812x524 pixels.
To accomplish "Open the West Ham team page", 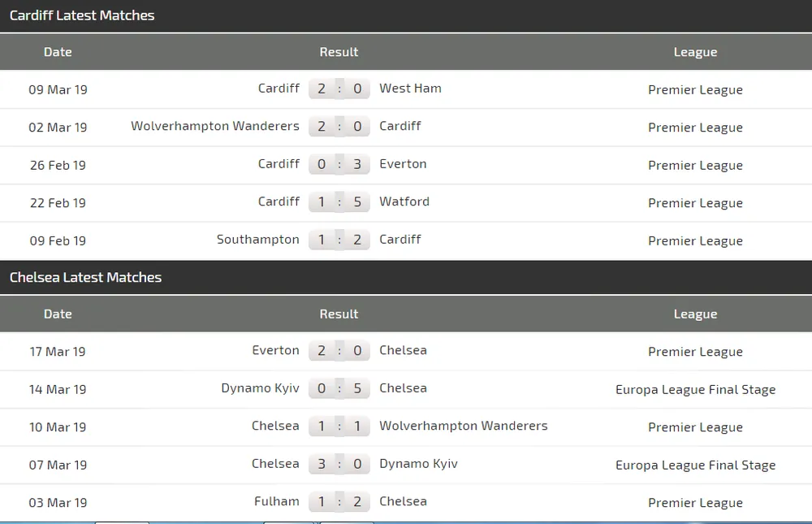I will coord(410,89).
